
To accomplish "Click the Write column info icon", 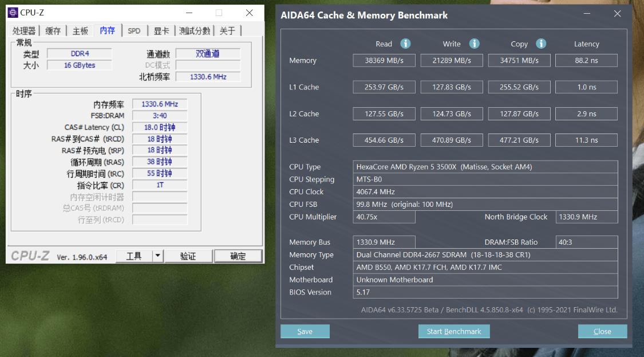I will (x=475, y=44).
